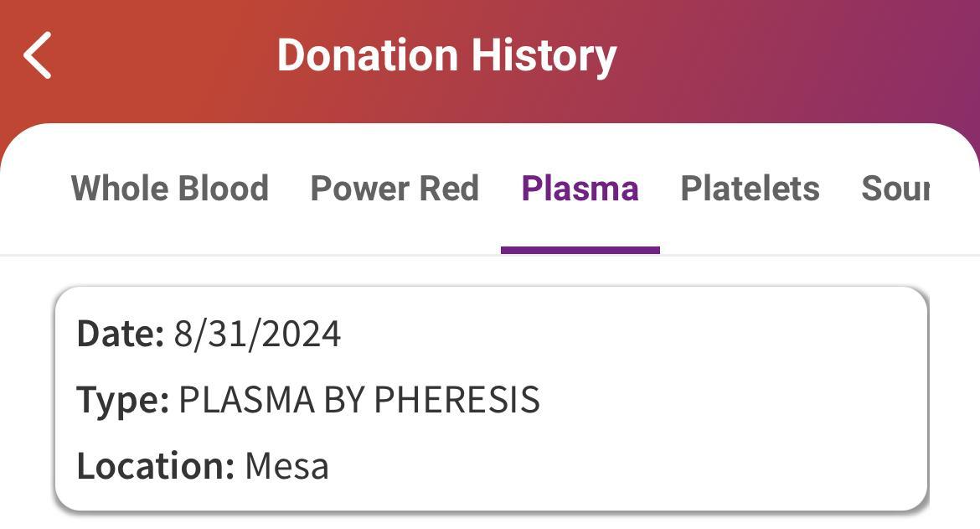
Task: Click the bold "Type:" label
Action: 123,399
